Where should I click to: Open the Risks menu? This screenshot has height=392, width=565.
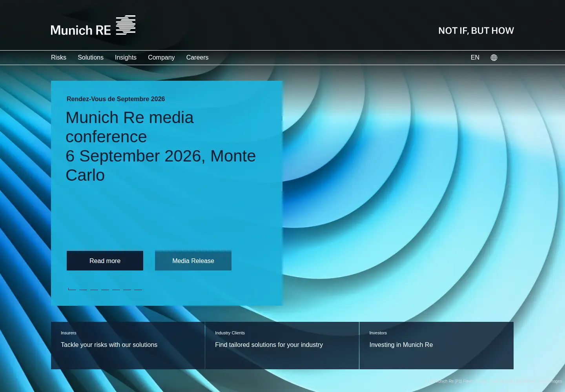[58, 58]
